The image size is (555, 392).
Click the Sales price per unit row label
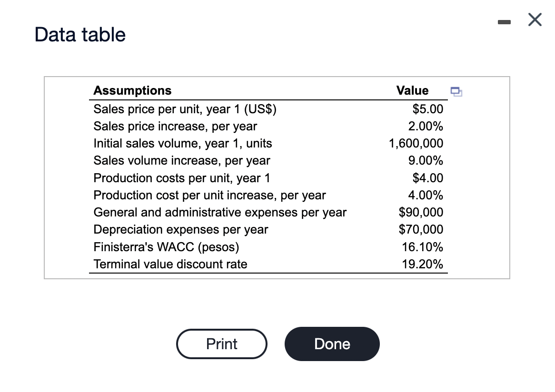coord(185,109)
